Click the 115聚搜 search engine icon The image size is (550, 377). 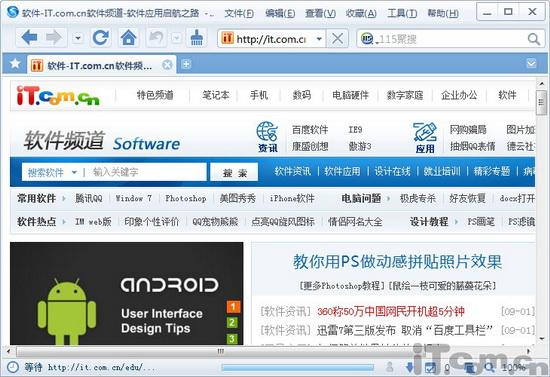click(x=367, y=39)
